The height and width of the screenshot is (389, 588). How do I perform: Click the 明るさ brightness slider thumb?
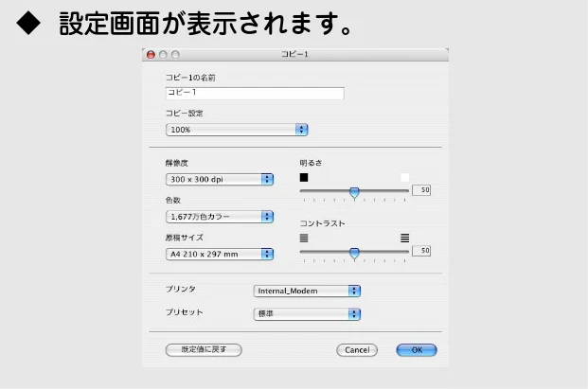[354, 193]
